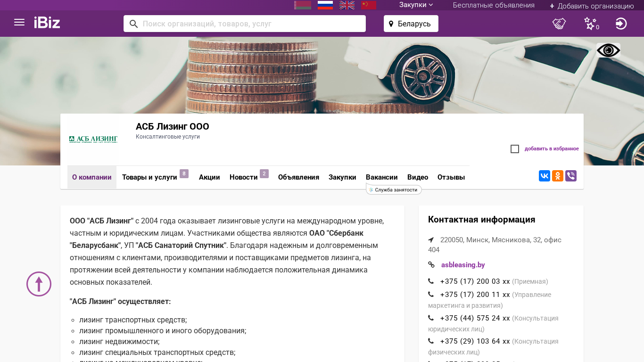Switch to the Вакансии tab
This screenshot has height=362, width=644.
pos(382,177)
